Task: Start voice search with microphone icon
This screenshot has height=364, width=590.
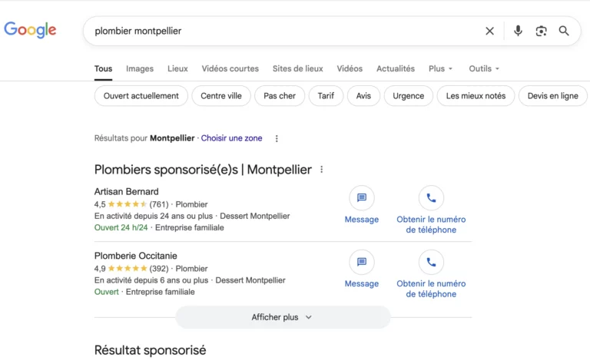Action: point(518,31)
